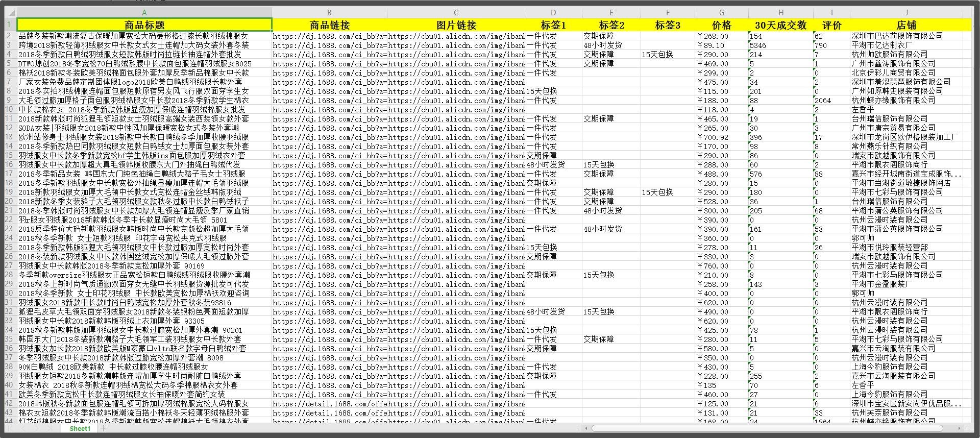Viewport: 980px width, 438px height.
Task: Click store cell 深圳市巴达荷服饰有限公司
Action: pyautogui.click(x=906, y=36)
